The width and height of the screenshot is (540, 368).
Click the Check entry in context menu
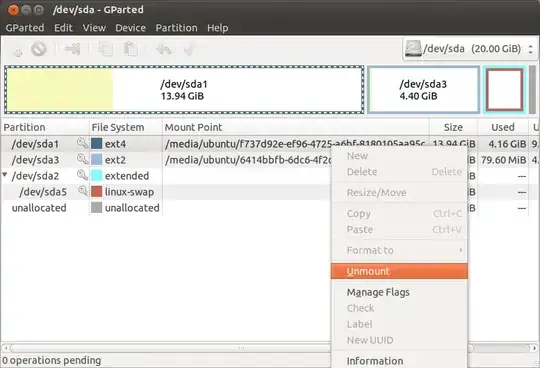tap(399, 308)
